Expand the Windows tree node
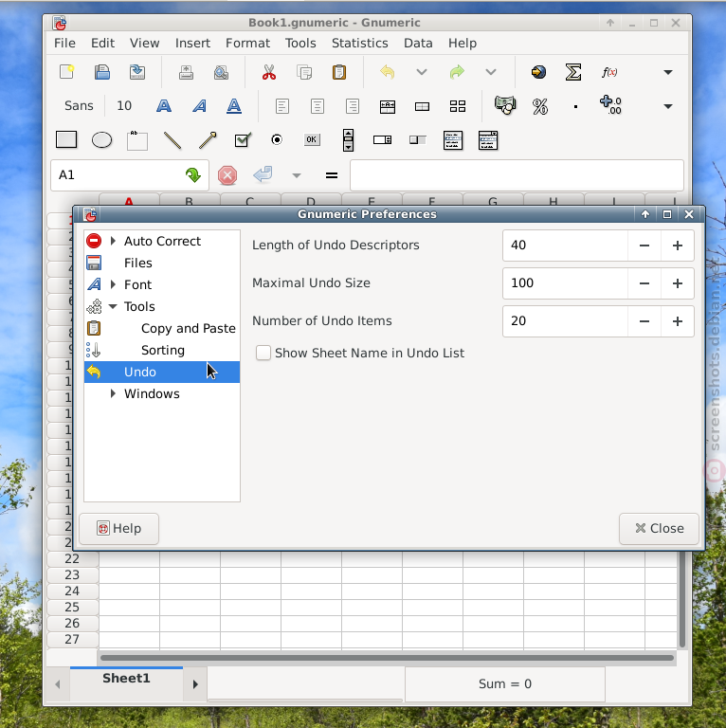Image resolution: width=726 pixels, height=728 pixels. point(113,393)
